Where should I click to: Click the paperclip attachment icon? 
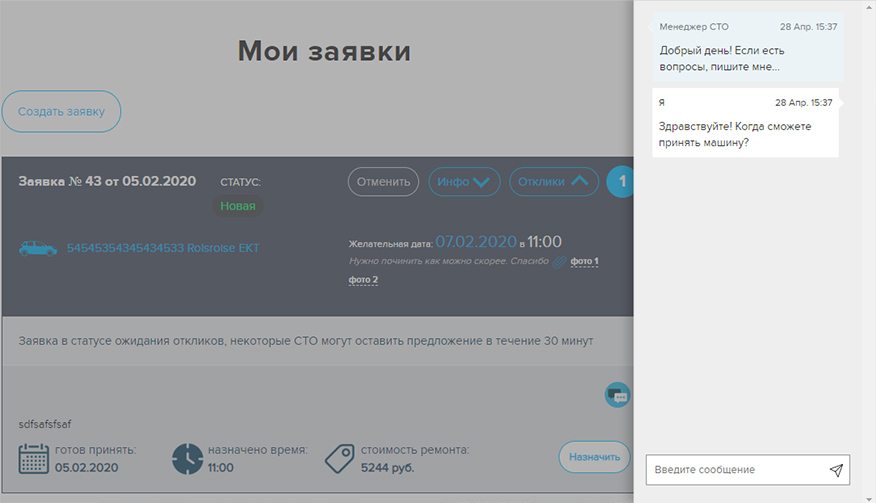[x=559, y=262]
